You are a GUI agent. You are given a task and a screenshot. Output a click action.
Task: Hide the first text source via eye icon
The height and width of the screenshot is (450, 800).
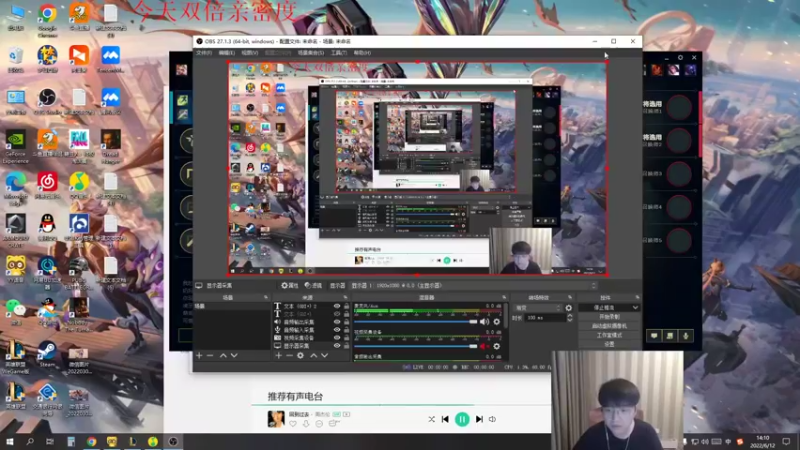pyautogui.click(x=337, y=306)
